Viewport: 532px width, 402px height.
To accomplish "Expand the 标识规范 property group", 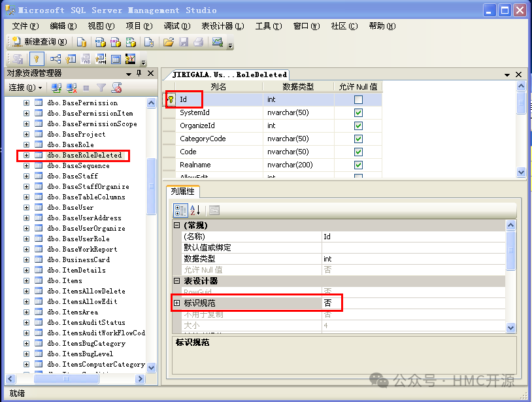I will (x=176, y=303).
